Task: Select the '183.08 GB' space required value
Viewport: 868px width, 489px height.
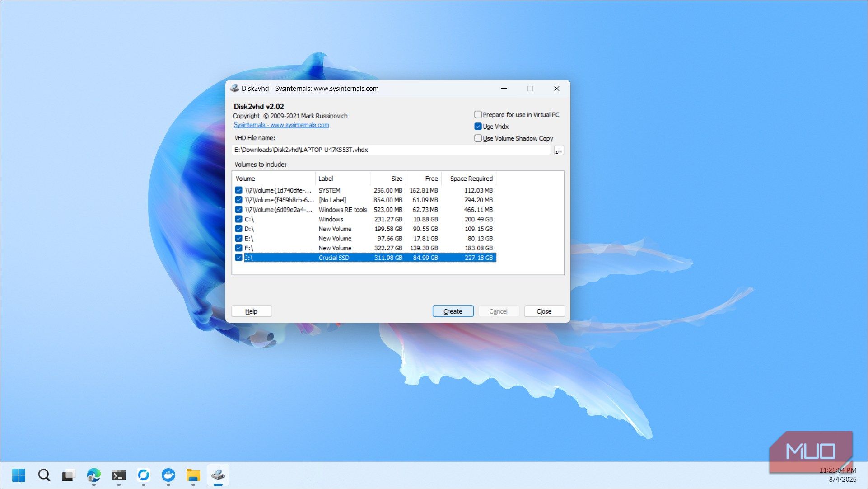Action: point(479,248)
